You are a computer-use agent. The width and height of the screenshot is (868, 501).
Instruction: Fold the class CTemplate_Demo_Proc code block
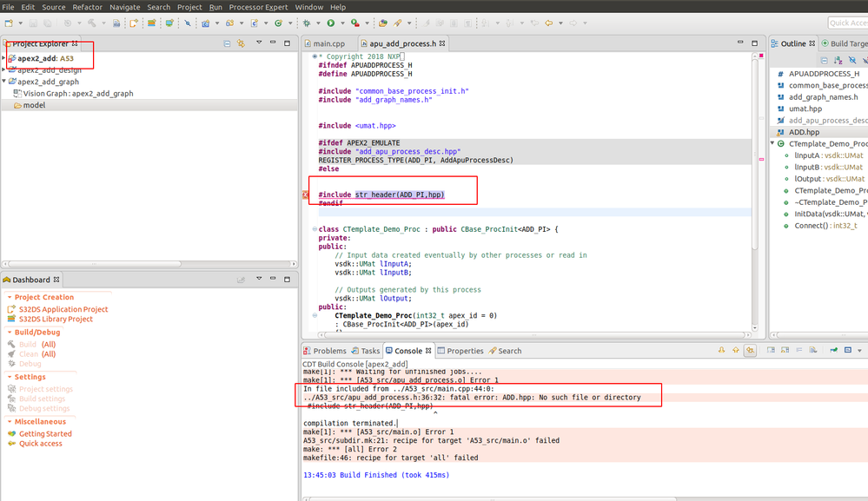pos(315,229)
